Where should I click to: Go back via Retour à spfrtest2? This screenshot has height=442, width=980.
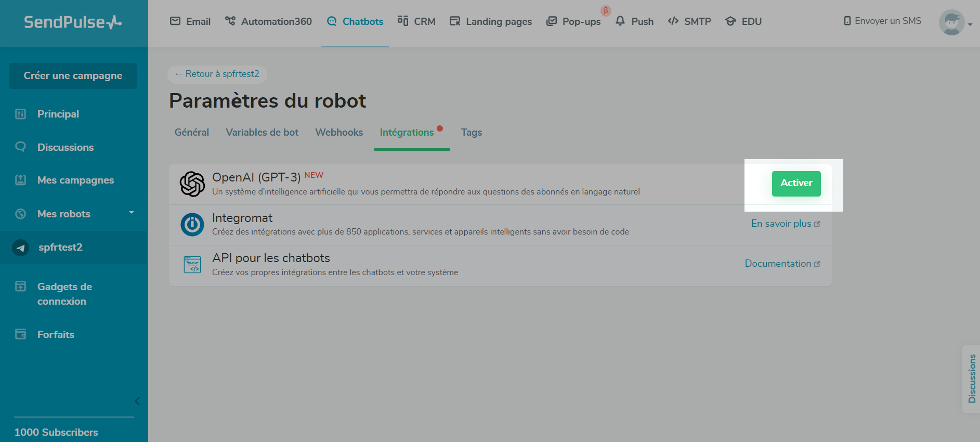point(217,74)
